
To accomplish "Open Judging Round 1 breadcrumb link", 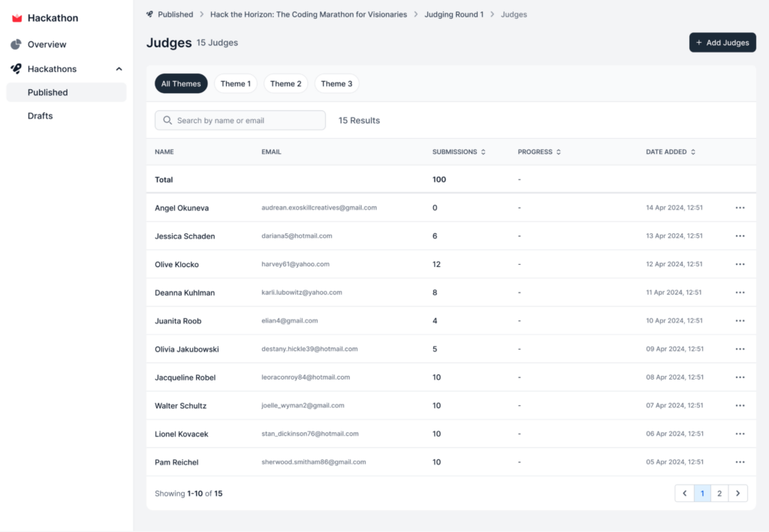I will click(454, 14).
